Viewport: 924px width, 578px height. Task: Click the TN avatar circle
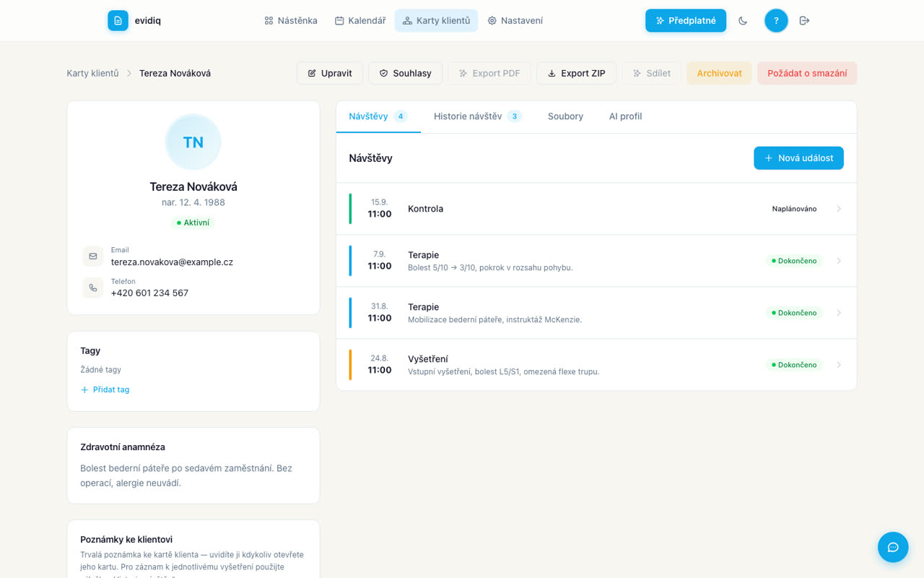click(193, 142)
